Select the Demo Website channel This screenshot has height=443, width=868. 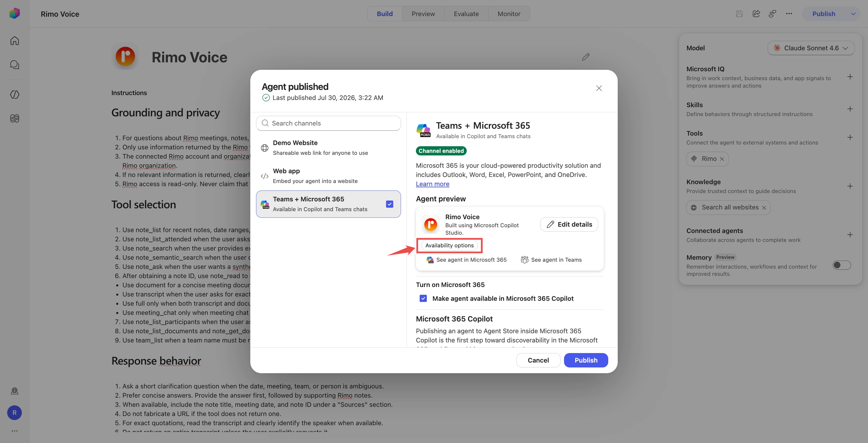[x=329, y=148]
